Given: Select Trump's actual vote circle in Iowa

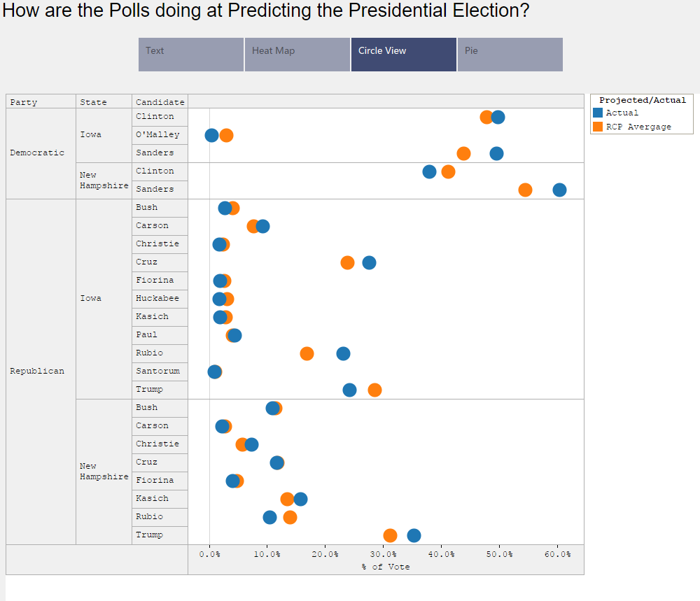Looking at the screenshot, I should [349, 390].
